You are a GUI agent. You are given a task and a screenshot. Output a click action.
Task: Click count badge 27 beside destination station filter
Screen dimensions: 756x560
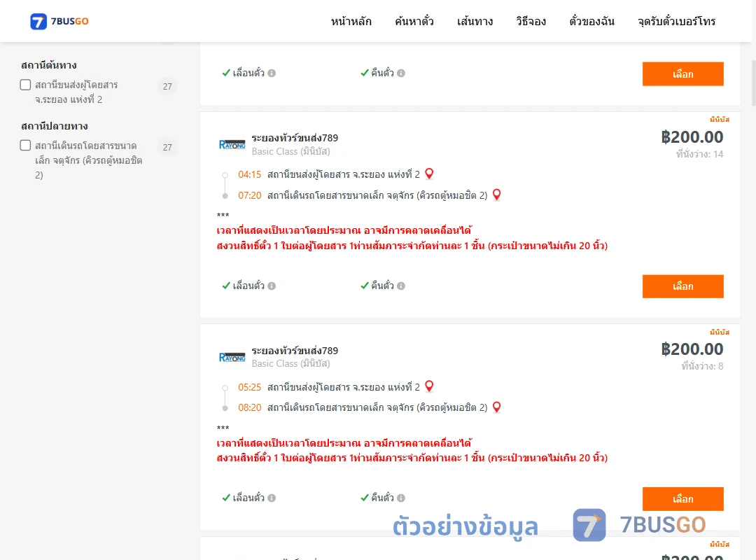click(167, 147)
